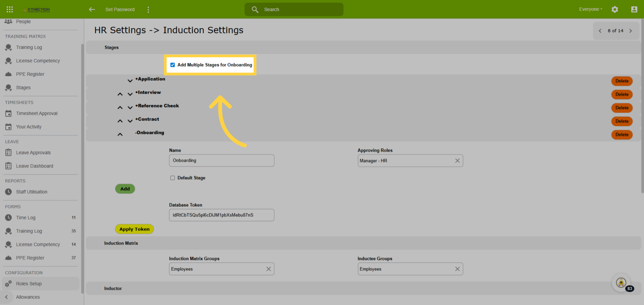The width and height of the screenshot is (644, 305).
Task: Click Set Password in header
Action: click(120, 9)
